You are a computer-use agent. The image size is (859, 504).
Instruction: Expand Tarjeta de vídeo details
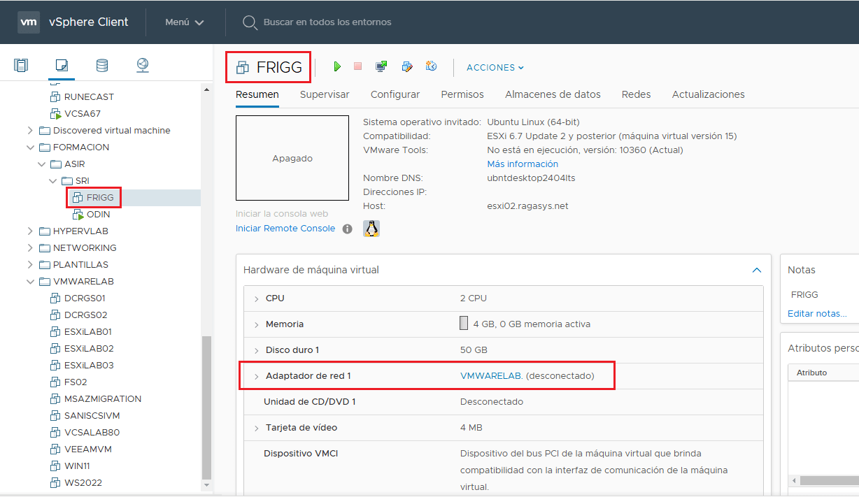(256, 428)
